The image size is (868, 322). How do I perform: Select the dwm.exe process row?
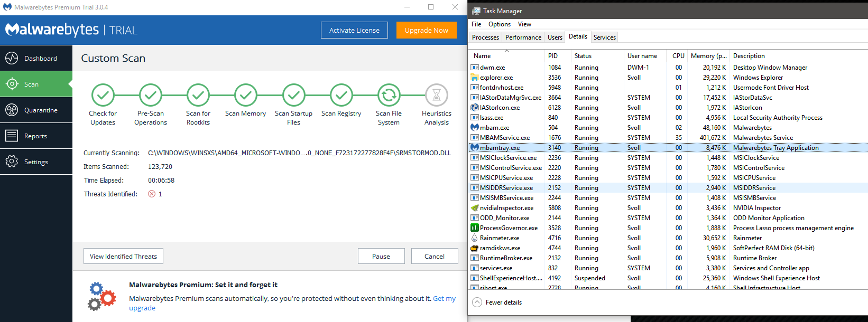tap(669, 68)
